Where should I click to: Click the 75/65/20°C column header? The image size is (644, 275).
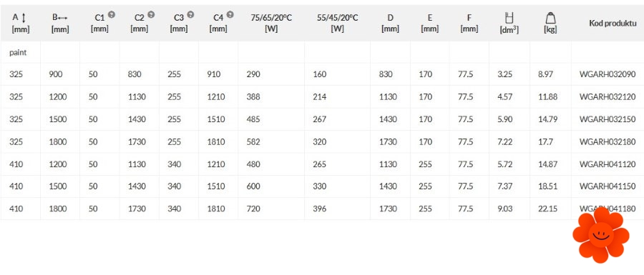271,23
